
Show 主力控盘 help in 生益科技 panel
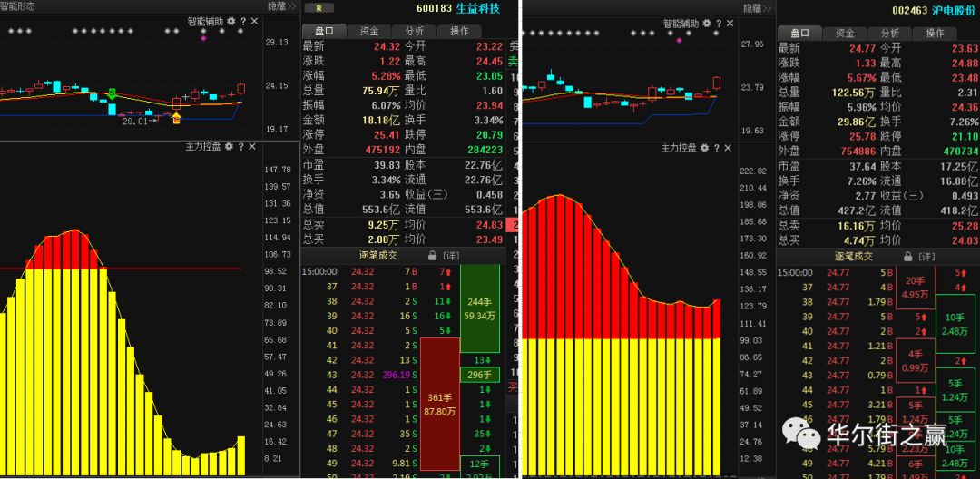[x=240, y=147]
